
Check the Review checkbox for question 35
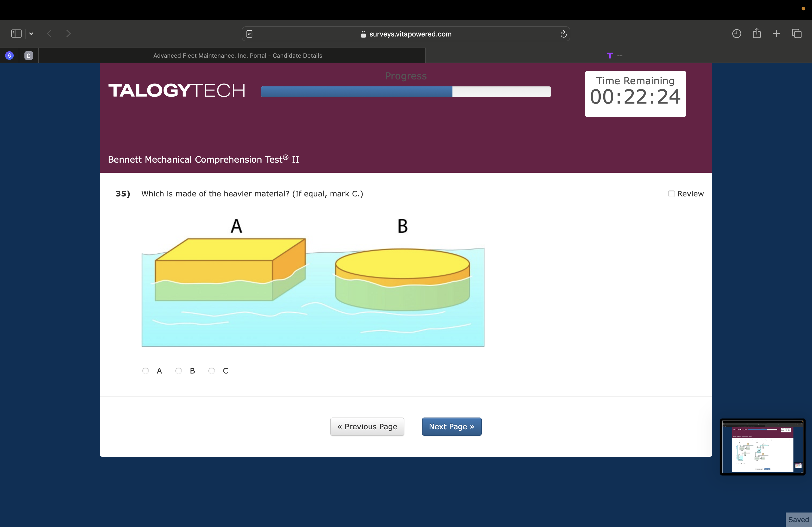(671, 194)
